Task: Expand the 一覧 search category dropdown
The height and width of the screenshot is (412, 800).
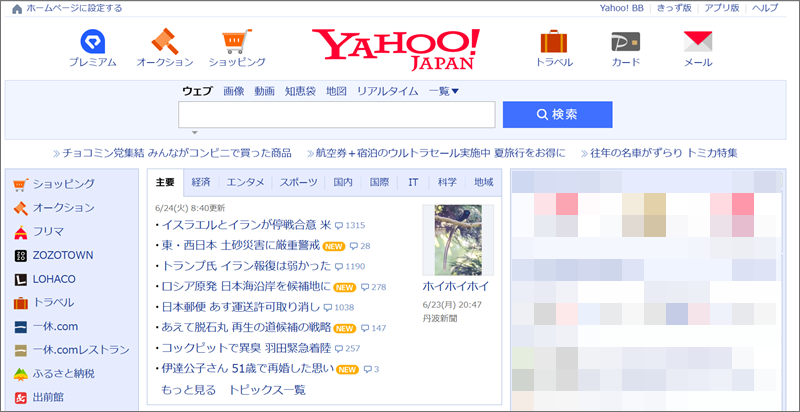Action: click(x=444, y=91)
